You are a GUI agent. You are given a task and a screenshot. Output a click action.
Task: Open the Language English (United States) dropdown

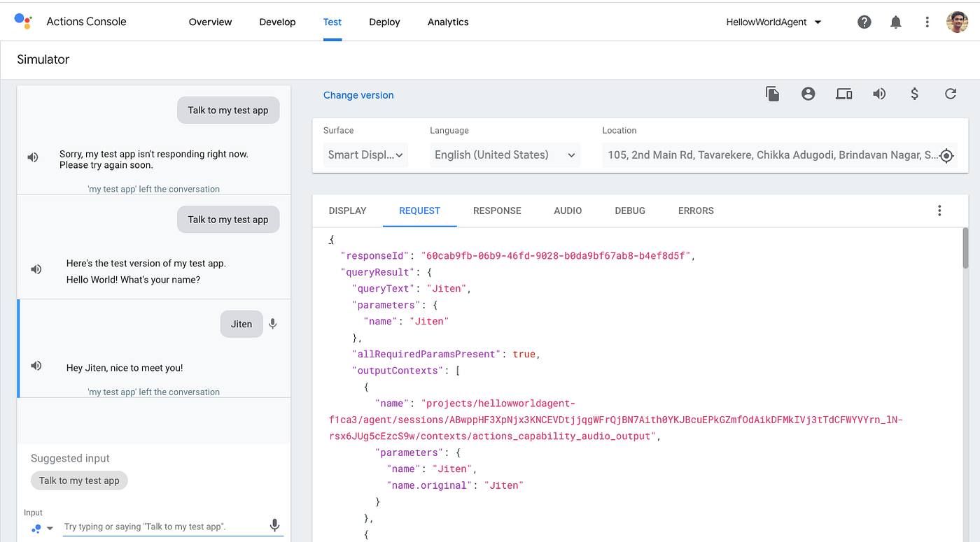point(505,155)
